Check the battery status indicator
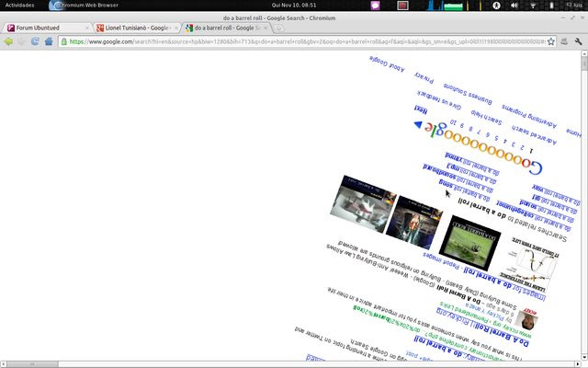 (x=551, y=6)
